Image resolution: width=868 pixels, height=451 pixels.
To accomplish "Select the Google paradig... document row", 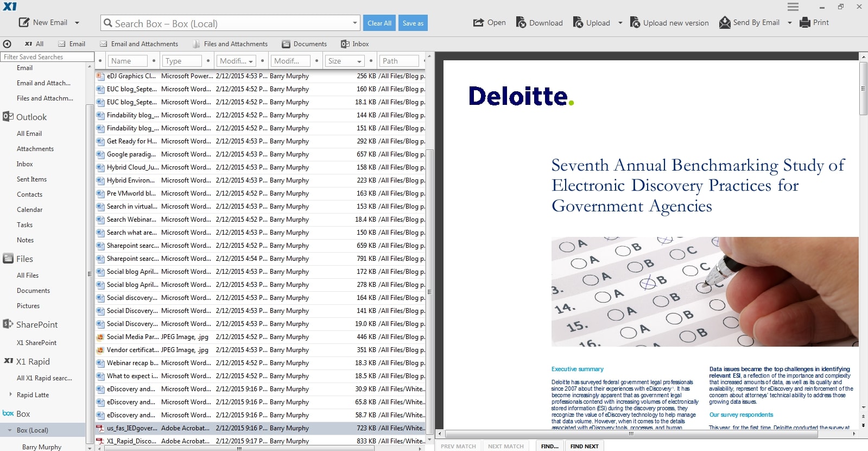I will pyautogui.click(x=260, y=154).
